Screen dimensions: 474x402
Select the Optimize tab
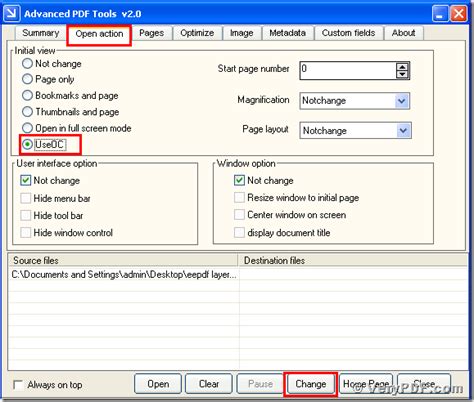[x=197, y=33]
